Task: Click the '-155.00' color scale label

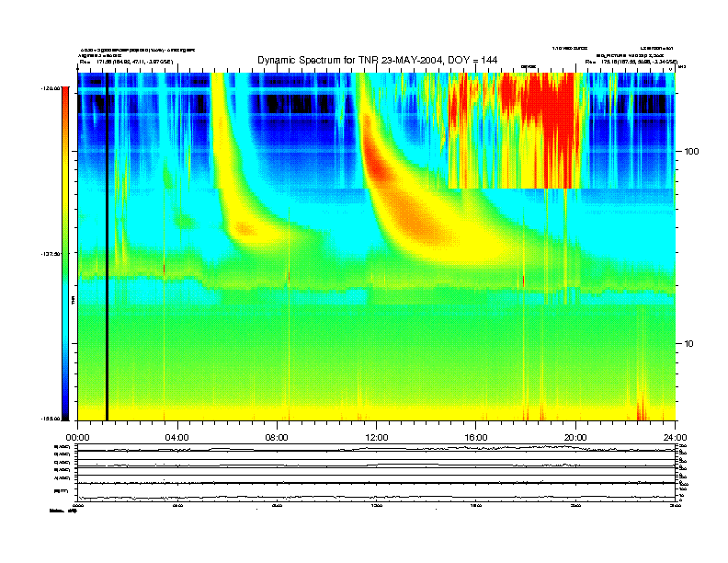Action: click(x=51, y=419)
